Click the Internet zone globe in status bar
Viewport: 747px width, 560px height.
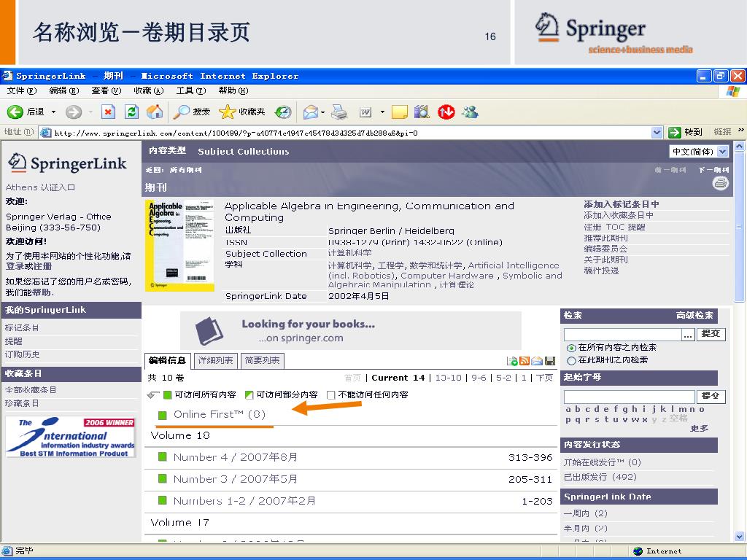(x=638, y=551)
